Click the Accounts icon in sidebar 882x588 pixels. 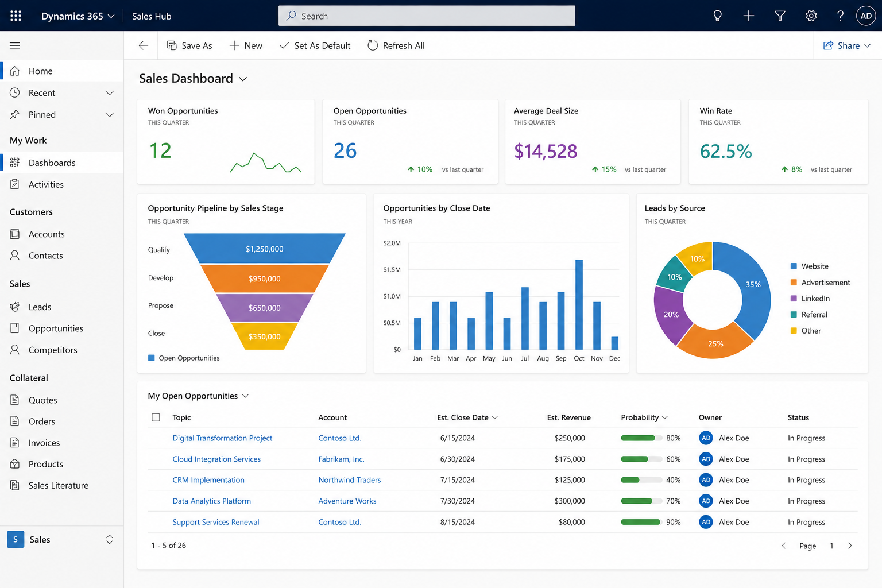point(15,234)
